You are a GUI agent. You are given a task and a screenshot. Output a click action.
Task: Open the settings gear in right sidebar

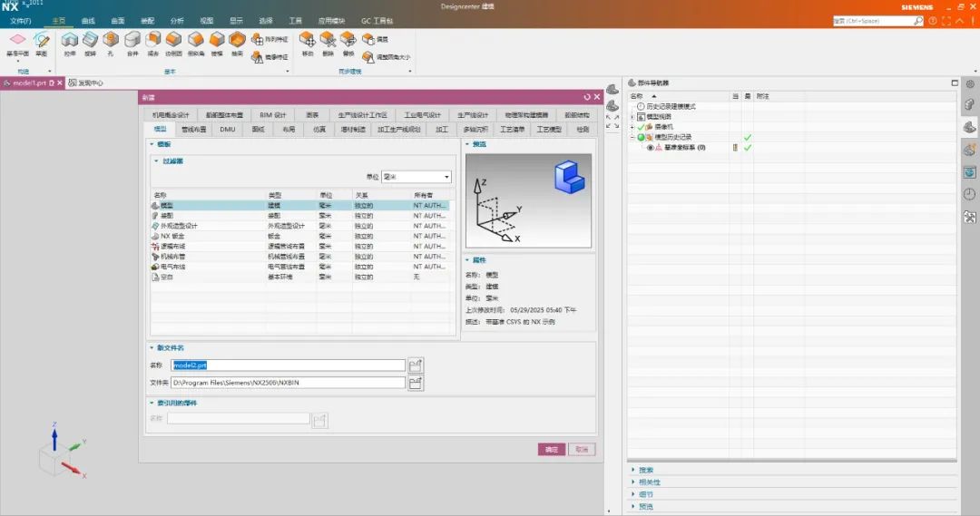[970, 83]
